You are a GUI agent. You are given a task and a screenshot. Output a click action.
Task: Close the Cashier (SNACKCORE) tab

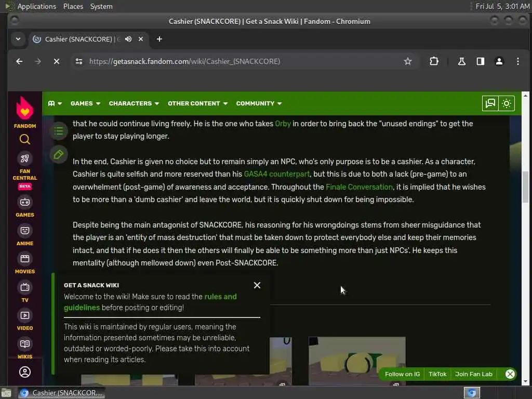(x=141, y=39)
